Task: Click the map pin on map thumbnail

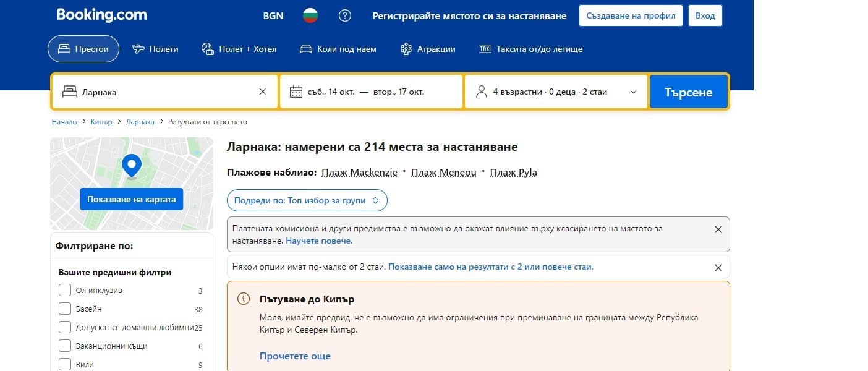Action: pyautogui.click(x=132, y=166)
